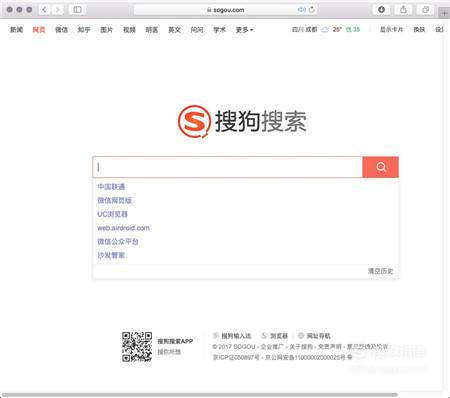Click the horizontal scrollbar at the window bottom
Screen dimensions: 450x398
tap(200, 395)
